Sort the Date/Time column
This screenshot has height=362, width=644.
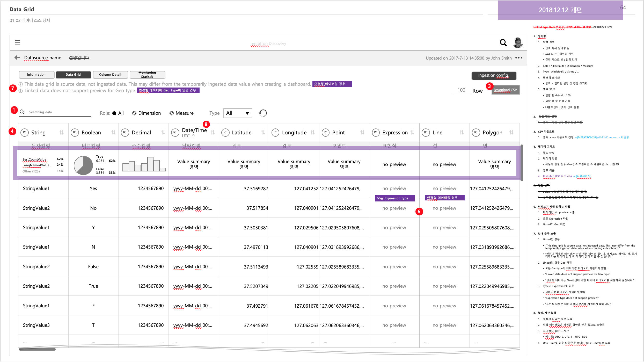tap(213, 132)
